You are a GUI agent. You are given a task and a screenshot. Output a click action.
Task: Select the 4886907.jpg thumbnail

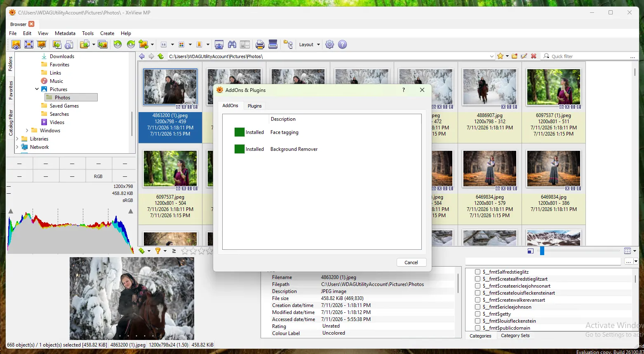(490, 102)
